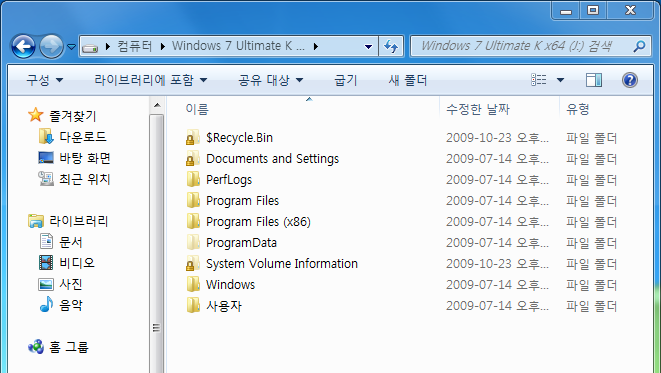Open the 문서 library
661x373 pixels.
click(x=70, y=242)
